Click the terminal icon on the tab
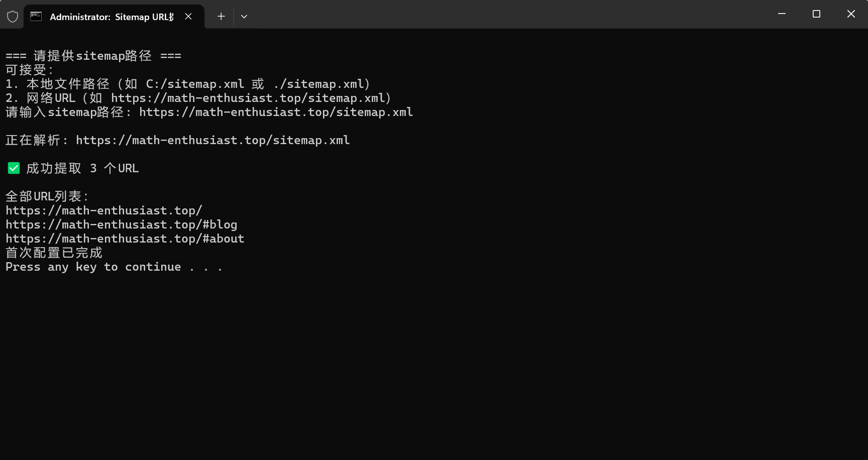Viewport: 868px width, 460px height. [x=36, y=17]
